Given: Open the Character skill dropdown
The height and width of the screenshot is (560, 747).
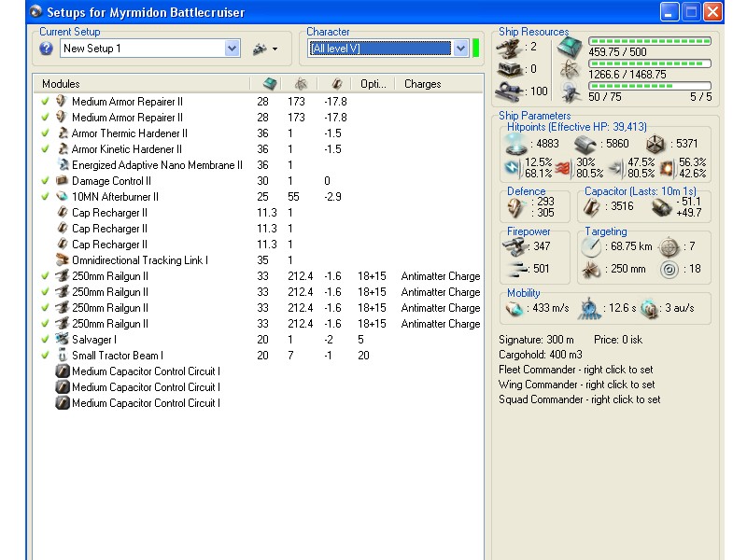Looking at the screenshot, I should tap(460, 49).
